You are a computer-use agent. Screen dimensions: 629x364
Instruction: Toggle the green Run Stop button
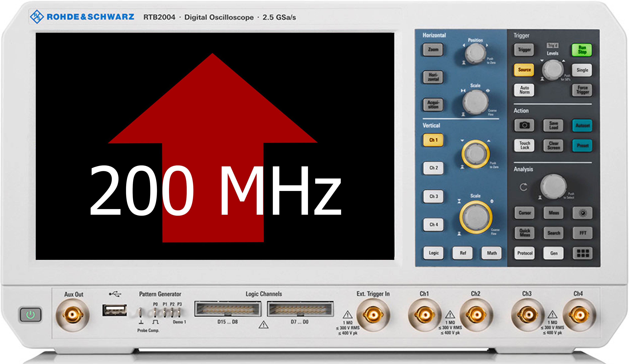coord(582,50)
